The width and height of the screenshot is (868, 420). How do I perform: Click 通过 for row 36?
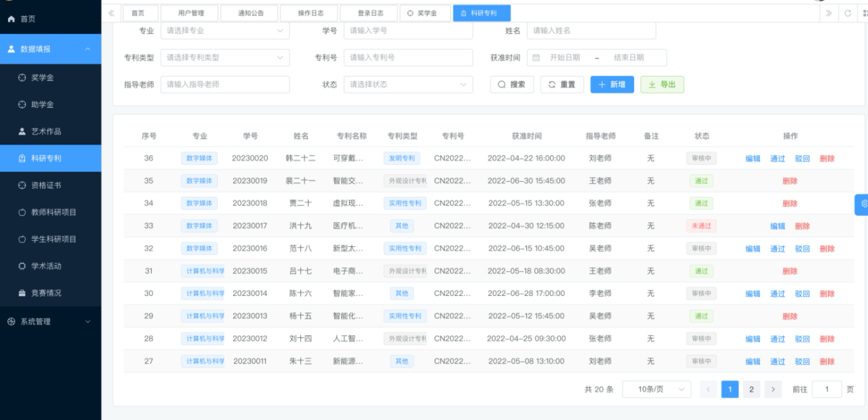(x=777, y=158)
